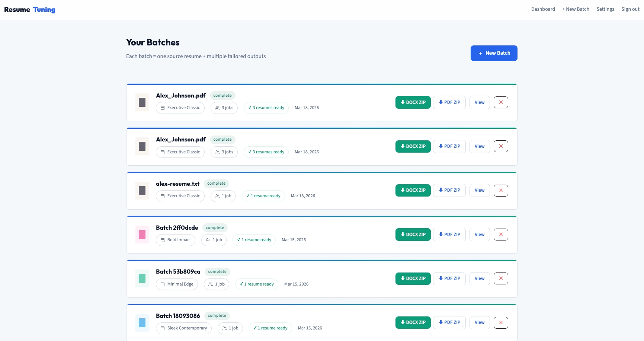Click the checkmark on '3 resumes ready' badge
Viewport: 644px width, 341px height.
249,108
